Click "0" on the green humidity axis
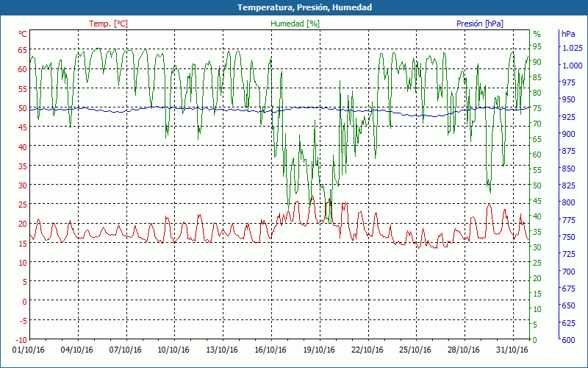 (x=535, y=340)
